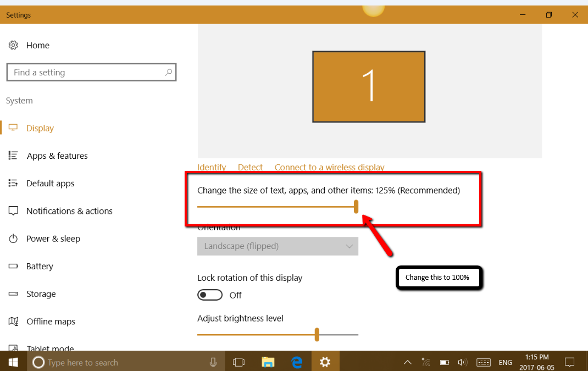Select Default apps in the sidebar
Screen dimensions: 588x371
coord(50,184)
